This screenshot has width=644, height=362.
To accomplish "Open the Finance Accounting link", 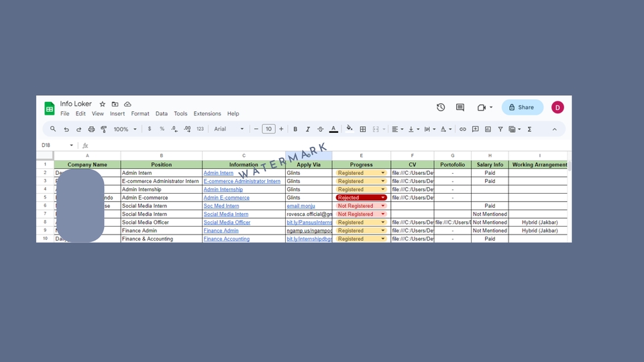I will click(x=226, y=239).
